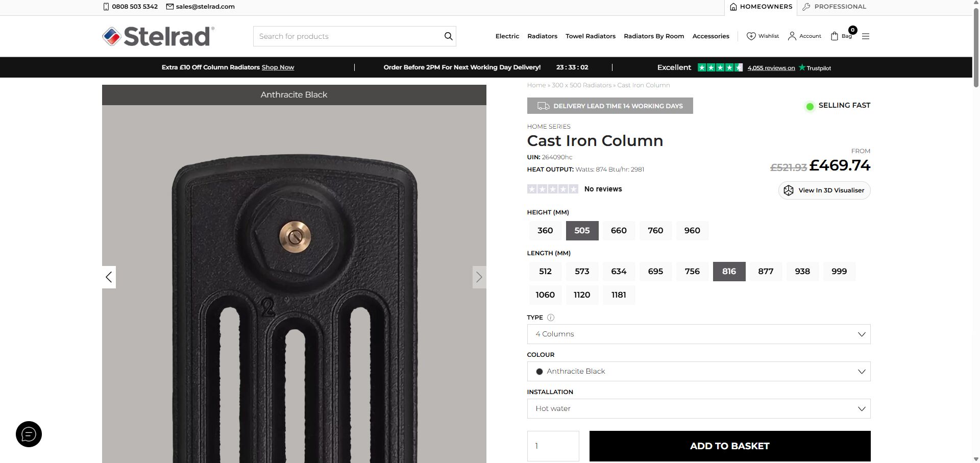Click Add to Basket button

pyautogui.click(x=729, y=446)
